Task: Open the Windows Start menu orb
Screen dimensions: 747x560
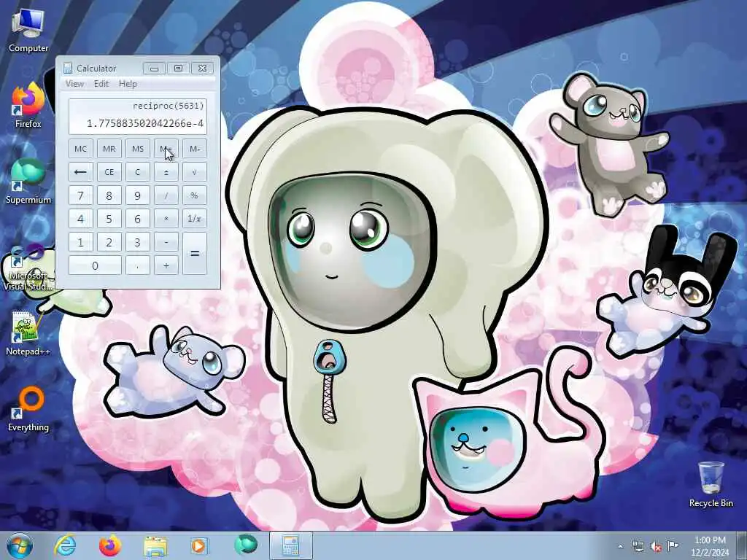Action: click(x=20, y=545)
